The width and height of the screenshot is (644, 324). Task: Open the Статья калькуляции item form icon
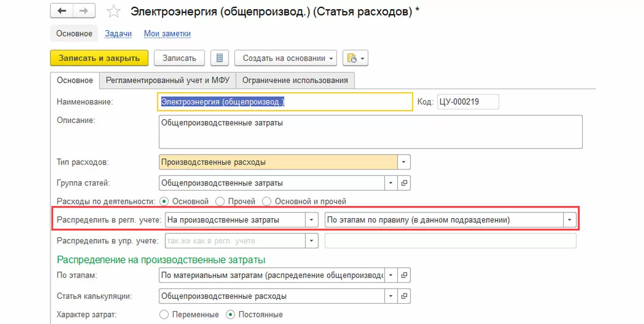click(404, 296)
